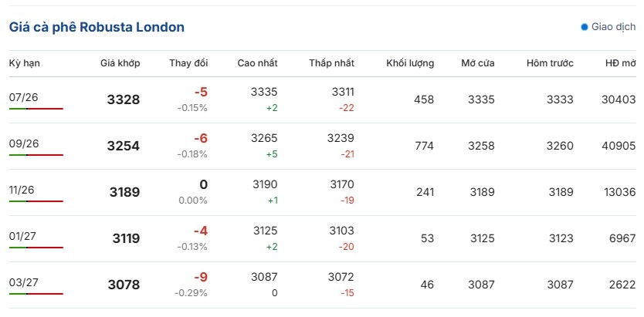Viewport: 644px width, 317px height.
Task: Click the Hôm trước column header
Action: (x=550, y=63)
